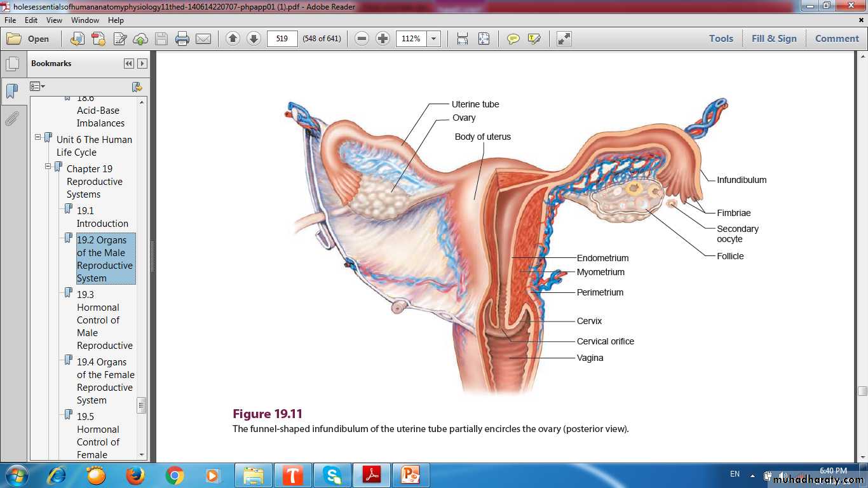Click the Print file icon
868x488 pixels.
tap(182, 39)
